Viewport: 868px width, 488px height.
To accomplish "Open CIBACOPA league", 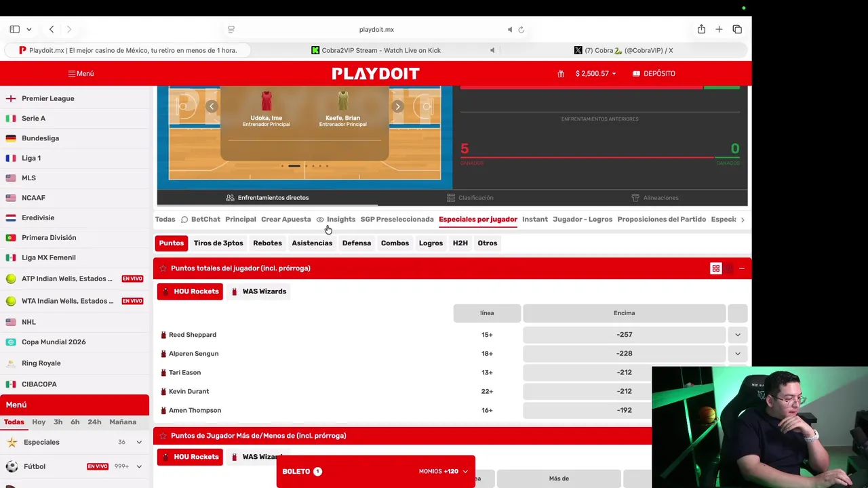I will click(75, 384).
